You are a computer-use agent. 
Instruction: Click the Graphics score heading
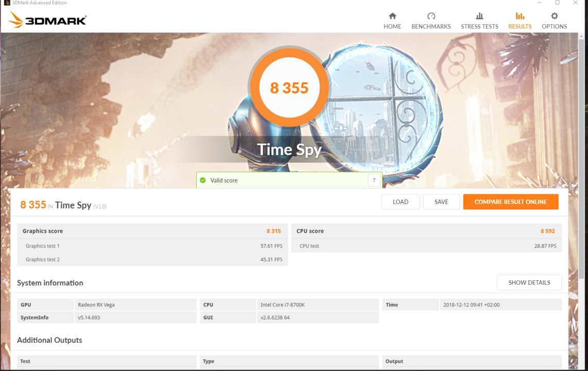pos(42,231)
